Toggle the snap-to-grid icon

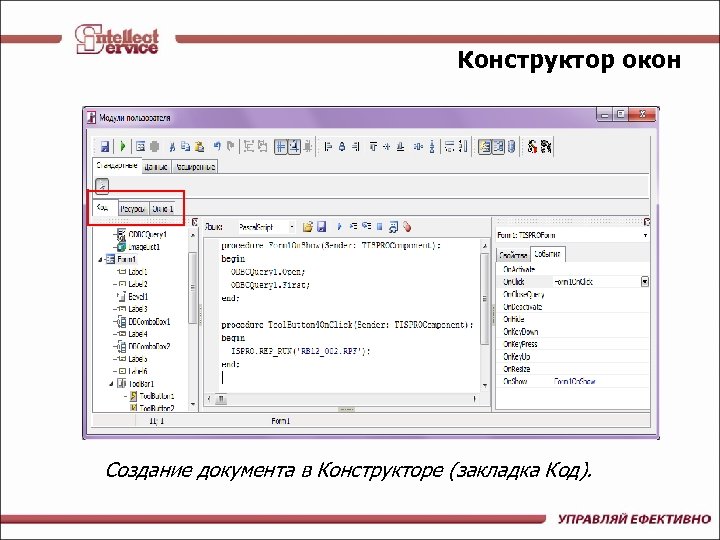pyautogui.click(x=294, y=146)
